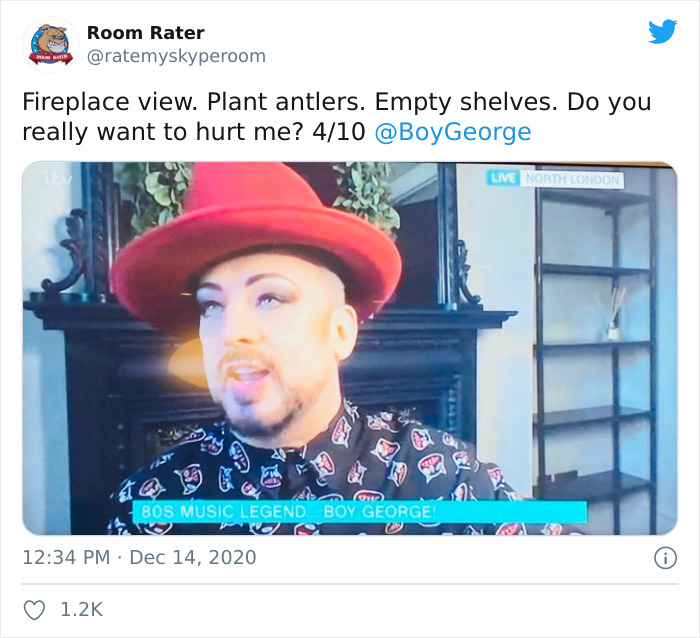
Task: Click the Twitter bird logo
Action: pyautogui.click(x=662, y=31)
